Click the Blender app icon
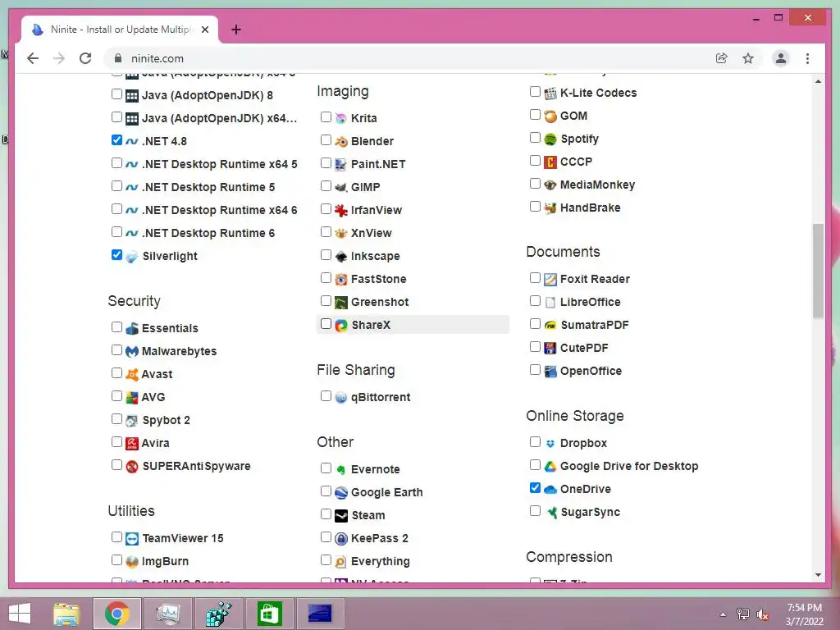This screenshot has height=630, width=840. (340, 141)
